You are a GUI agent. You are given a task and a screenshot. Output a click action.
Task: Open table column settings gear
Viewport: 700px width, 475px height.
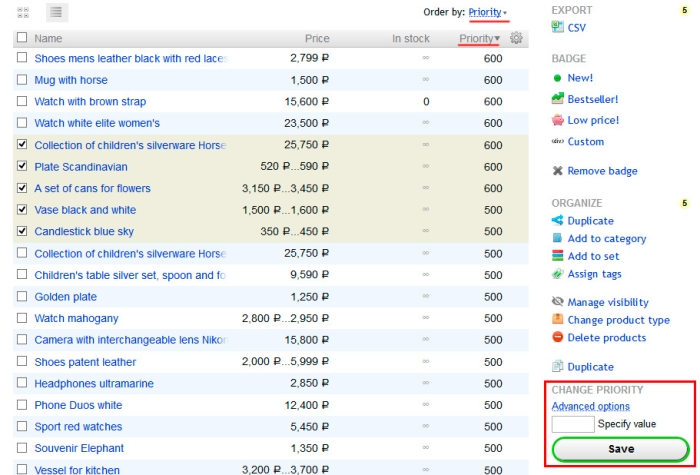[x=516, y=38]
